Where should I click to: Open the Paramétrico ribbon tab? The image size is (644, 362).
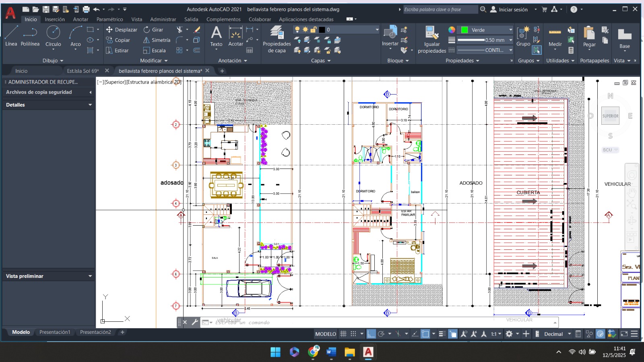tap(110, 19)
